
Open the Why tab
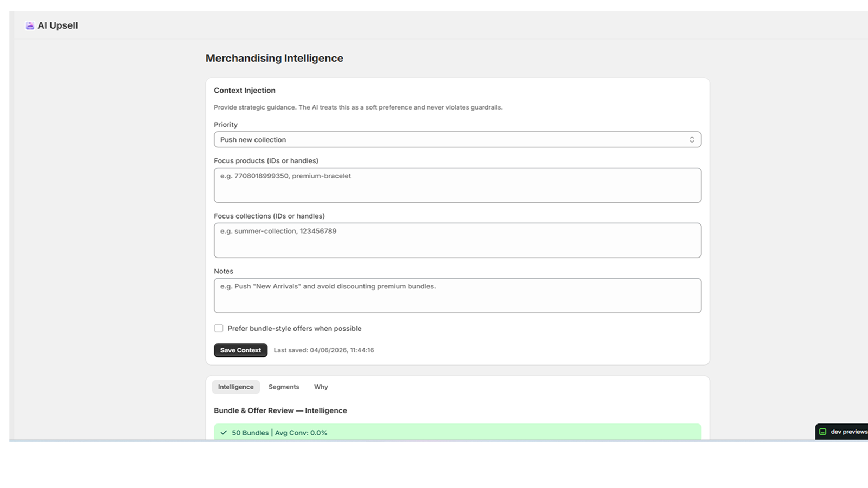(321, 387)
